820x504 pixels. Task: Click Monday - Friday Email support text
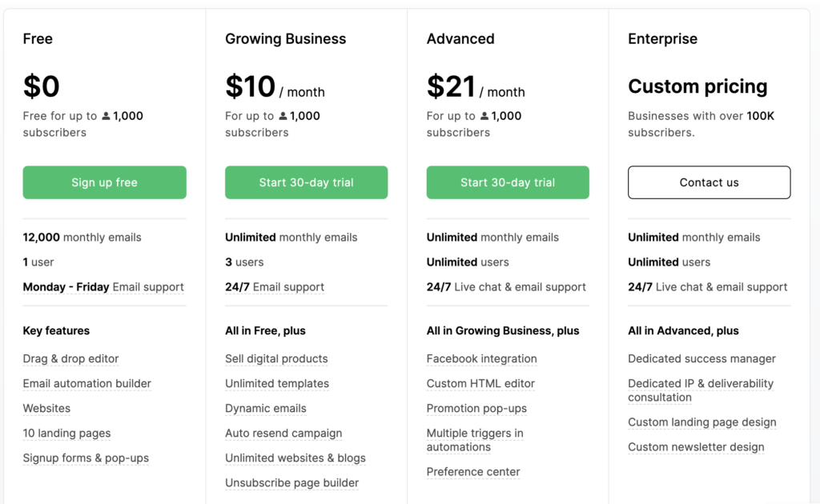[x=103, y=287]
